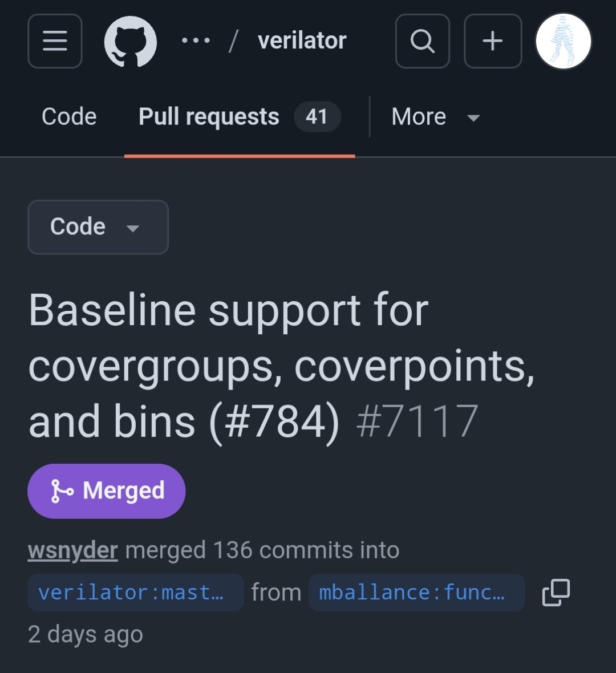Click the pull requests count 41 badge
The image size is (616, 673).
pos(317,117)
